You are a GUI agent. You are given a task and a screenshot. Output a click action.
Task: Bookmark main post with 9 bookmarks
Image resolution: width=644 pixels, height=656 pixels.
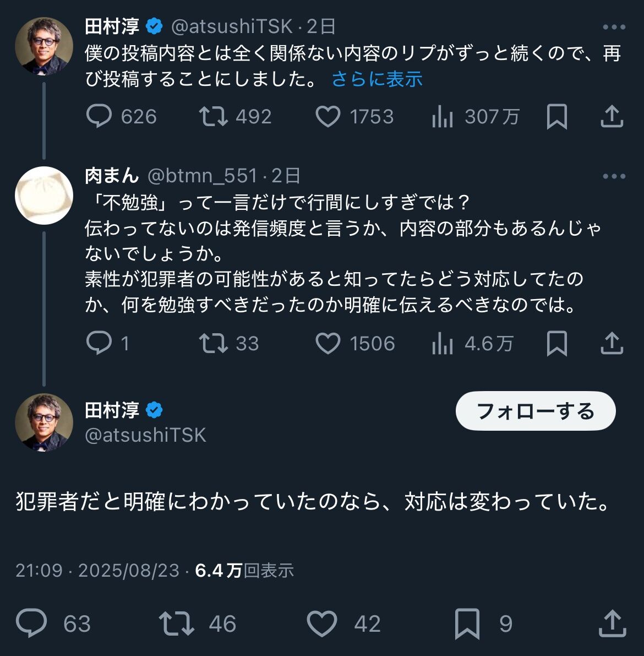(x=467, y=624)
